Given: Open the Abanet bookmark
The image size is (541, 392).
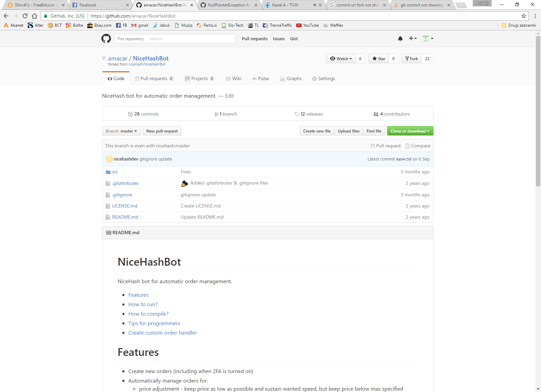Looking at the screenshot, I should coord(14,25).
